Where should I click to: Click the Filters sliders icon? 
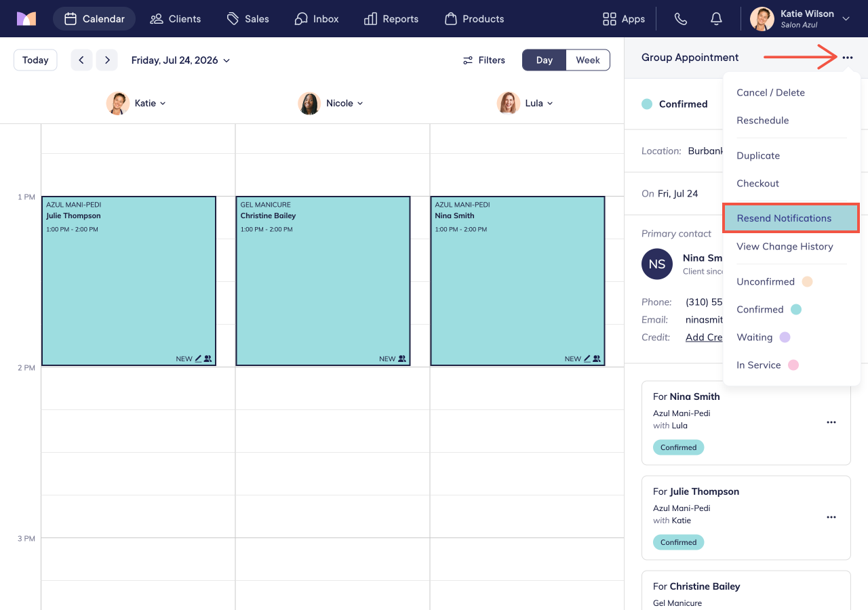coord(468,60)
